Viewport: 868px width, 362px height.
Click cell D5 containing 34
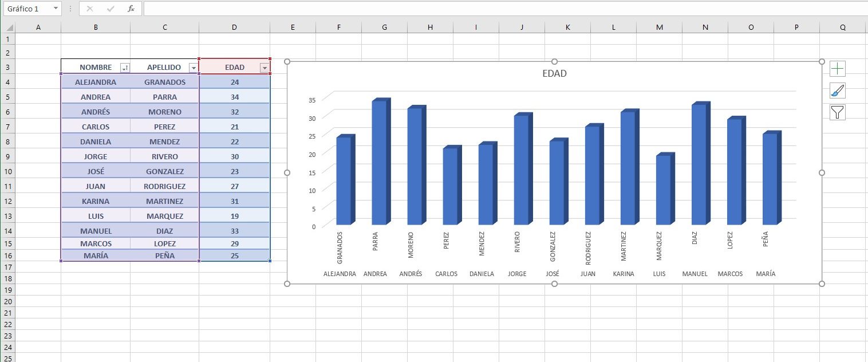[234, 97]
